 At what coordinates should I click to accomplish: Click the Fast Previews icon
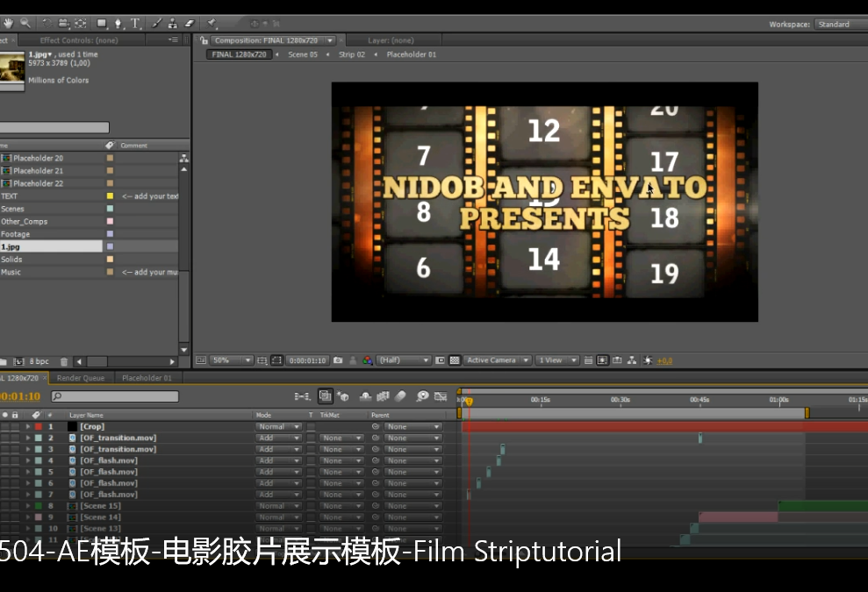602,360
